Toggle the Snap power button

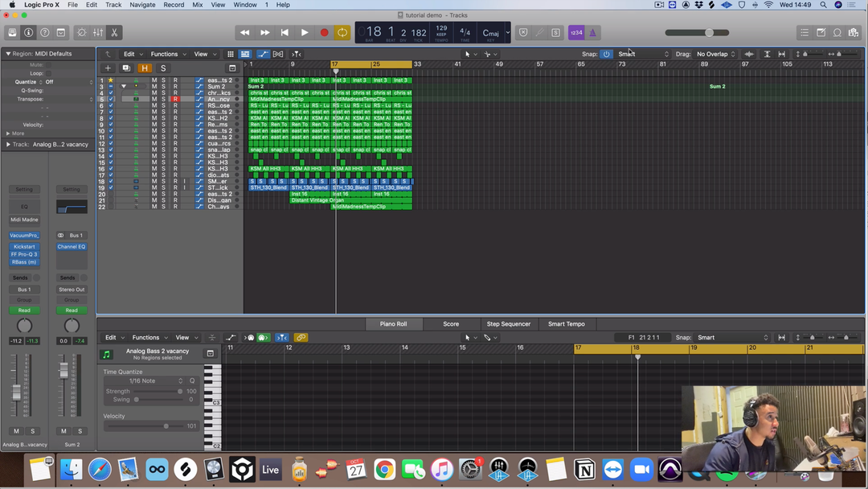606,54
